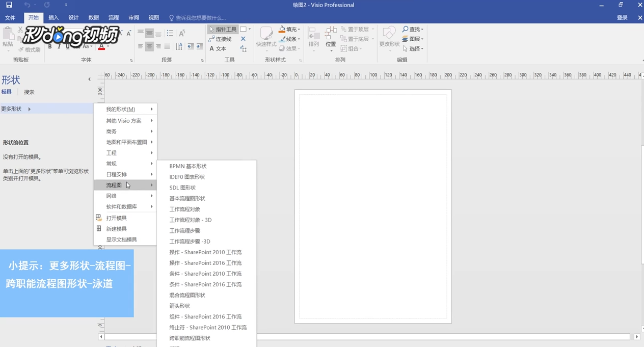Click the 新建模具 new stencil icon

point(99,228)
